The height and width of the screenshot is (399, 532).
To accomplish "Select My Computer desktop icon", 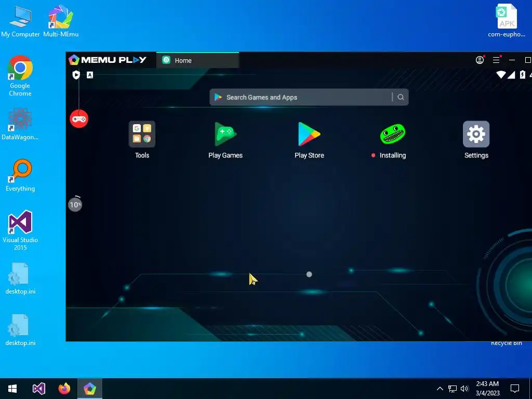I will tap(20, 22).
